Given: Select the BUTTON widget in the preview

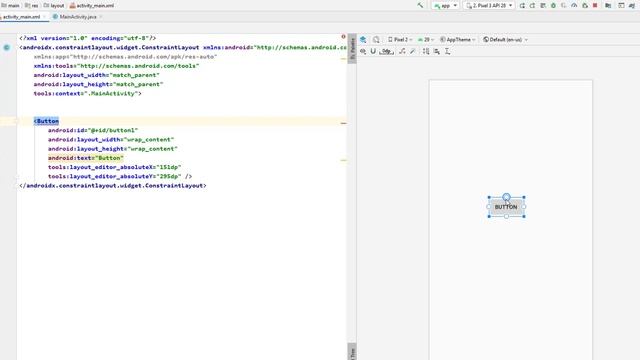Looking at the screenshot, I should (506, 207).
